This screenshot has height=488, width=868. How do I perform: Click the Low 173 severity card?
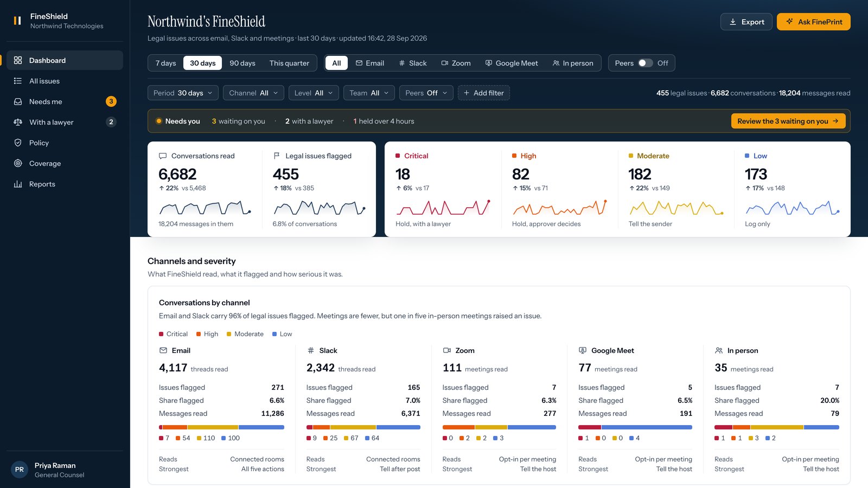pos(793,189)
